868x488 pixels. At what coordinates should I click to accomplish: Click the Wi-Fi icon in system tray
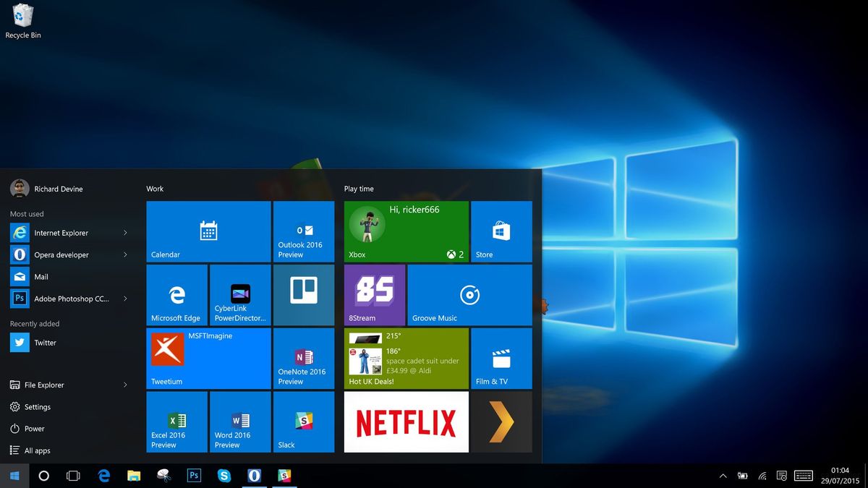click(762, 476)
